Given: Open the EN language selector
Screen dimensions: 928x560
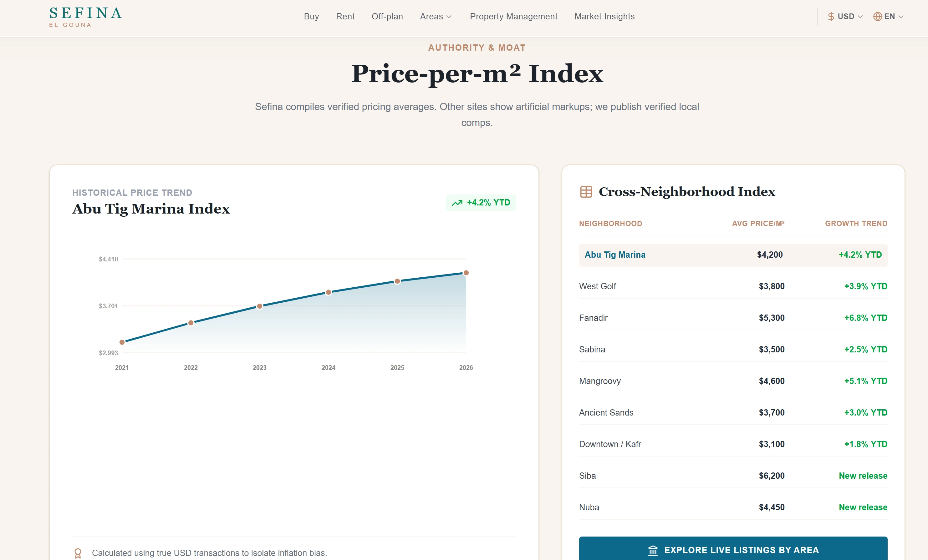Looking at the screenshot, I should point(888,17).
